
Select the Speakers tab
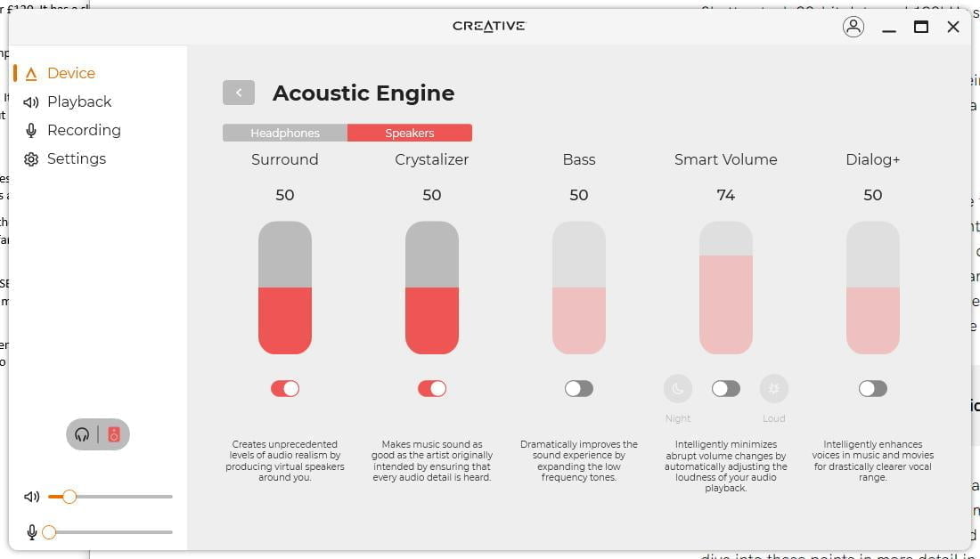pyautogui.click(x=410, y=133)
